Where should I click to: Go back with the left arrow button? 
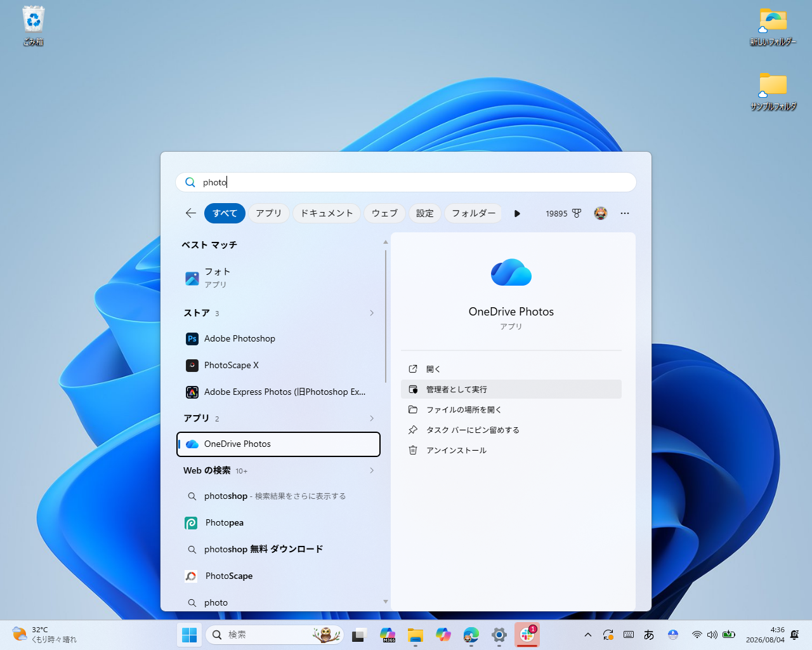[x=190, y=213]
